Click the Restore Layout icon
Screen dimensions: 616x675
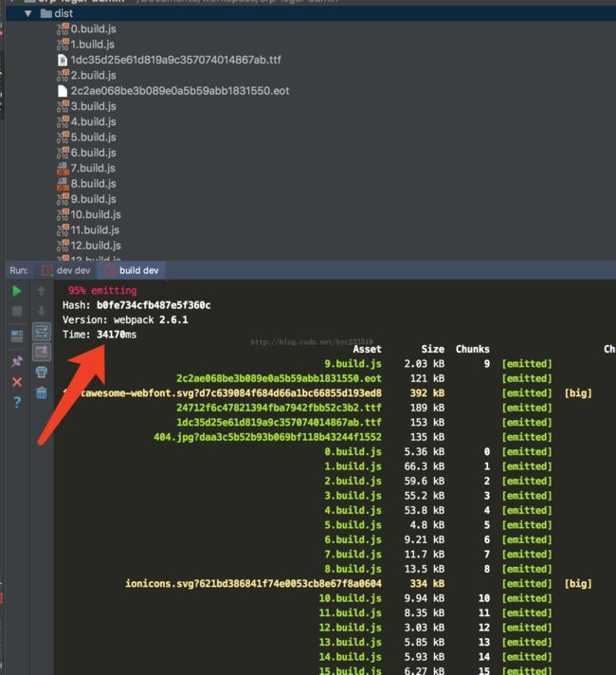pos(17,336)
